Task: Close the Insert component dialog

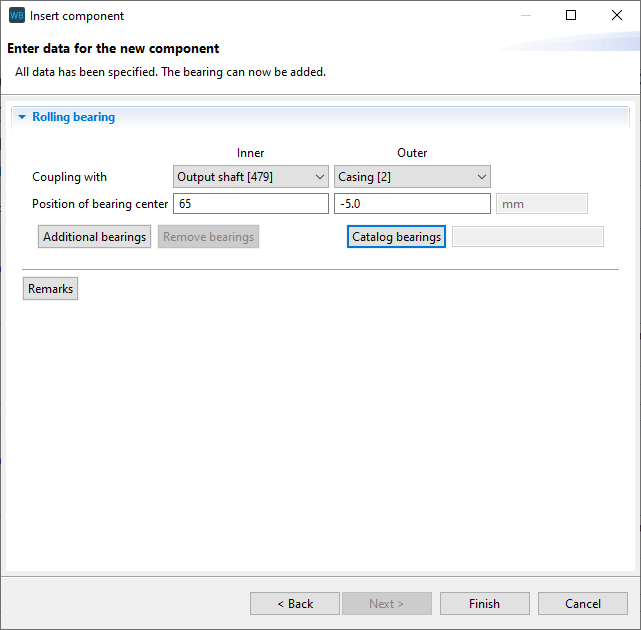Action: 617,16
